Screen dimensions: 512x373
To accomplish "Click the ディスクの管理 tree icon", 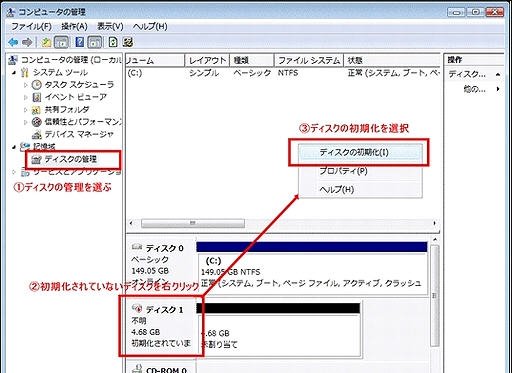I will click(36, 159).
